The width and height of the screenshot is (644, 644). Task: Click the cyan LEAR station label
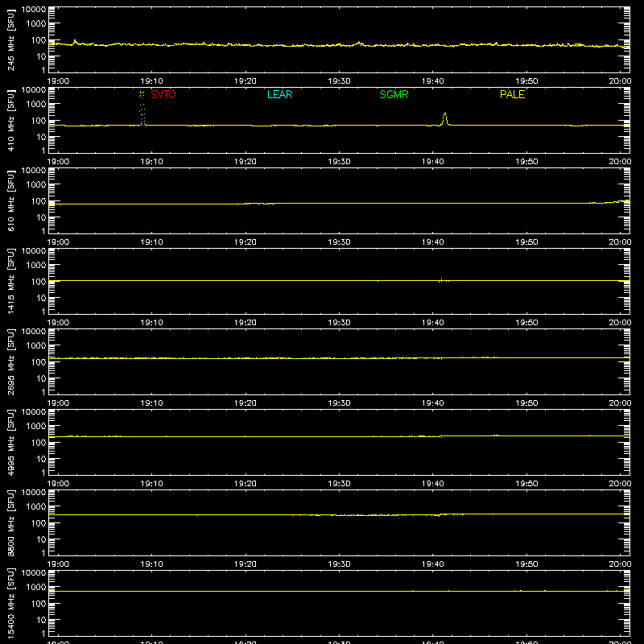coord(279,94)
